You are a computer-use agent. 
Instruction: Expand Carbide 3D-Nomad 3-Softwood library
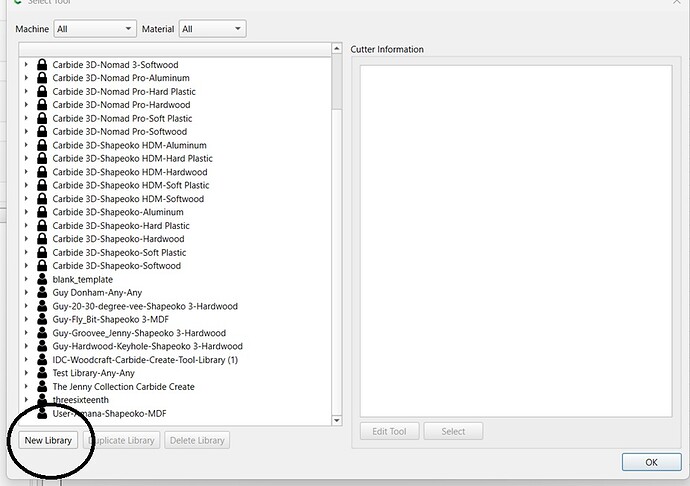(26, 65)
